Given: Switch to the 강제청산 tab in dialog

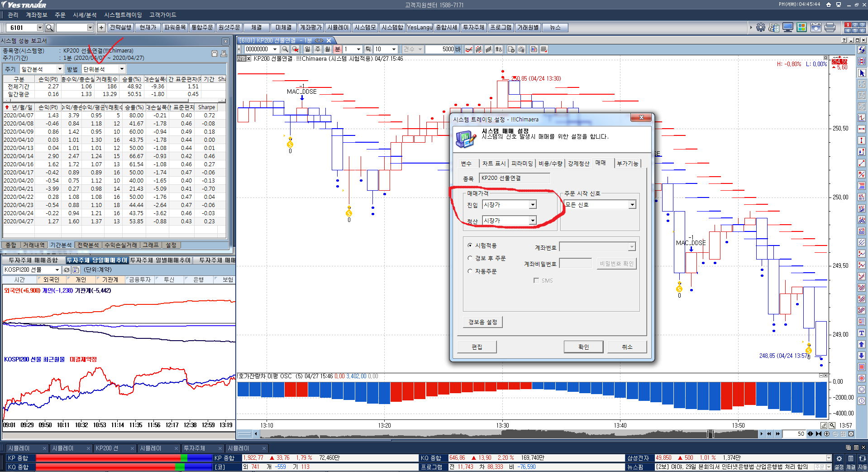Looking at the screenshot, I should pyautogui.click(x=578, y=164).
